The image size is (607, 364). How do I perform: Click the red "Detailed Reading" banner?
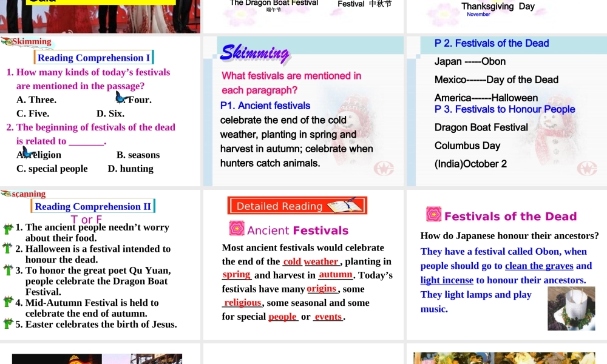[x=297, y=206]
